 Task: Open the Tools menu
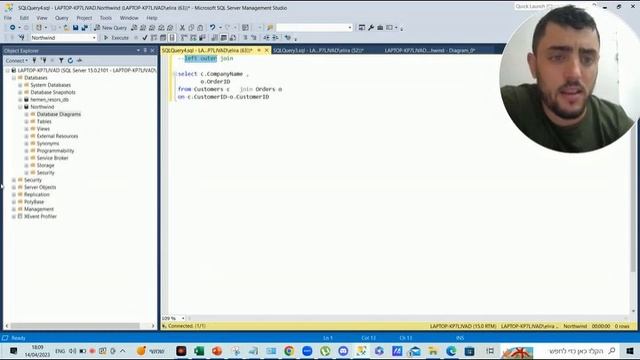tap(105, 18)
